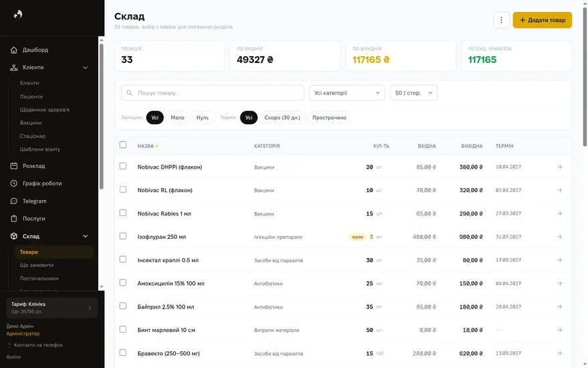Open Пацієнти in the sidebar
Viewport: 588px width, 368px height.
click(31, 96)
